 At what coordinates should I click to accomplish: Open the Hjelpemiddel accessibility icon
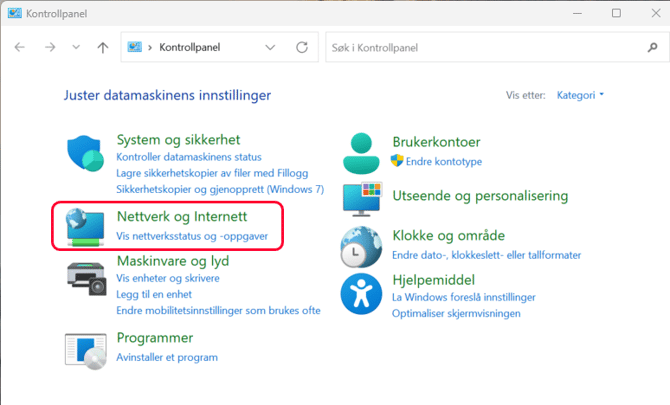[361, 294]
